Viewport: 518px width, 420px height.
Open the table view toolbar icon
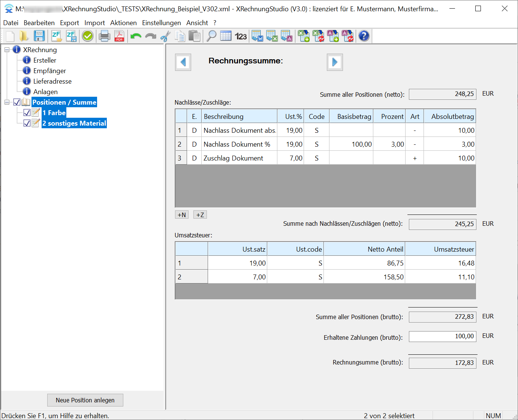(x=226, y=36)
